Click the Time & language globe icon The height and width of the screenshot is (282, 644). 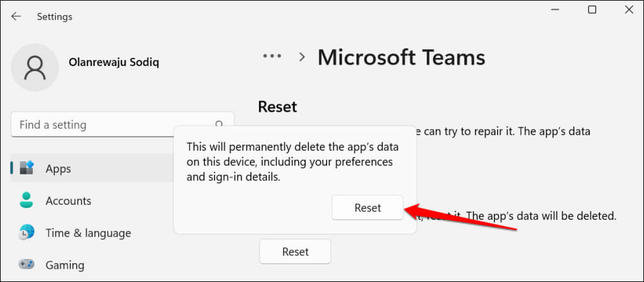click(x=26, y=232)
